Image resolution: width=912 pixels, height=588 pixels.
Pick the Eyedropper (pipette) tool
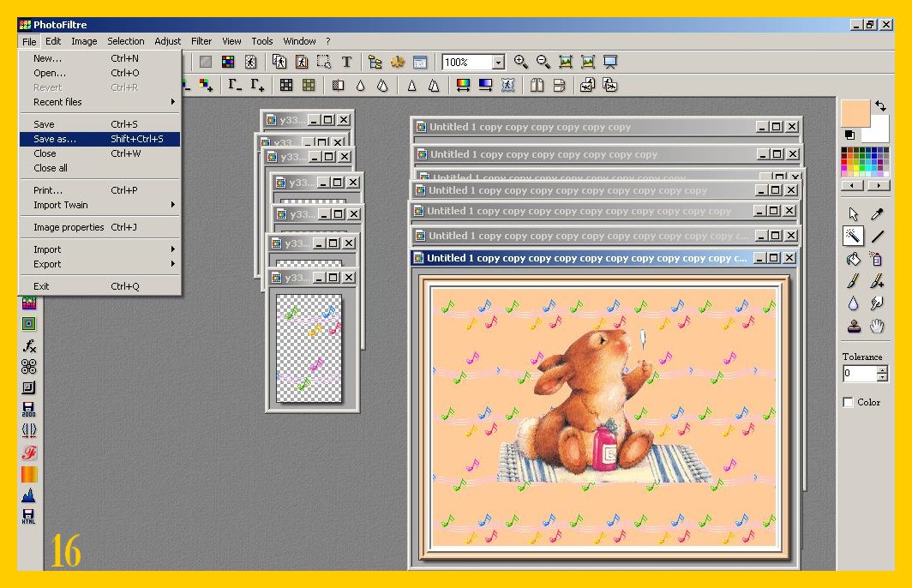[877, 214]
